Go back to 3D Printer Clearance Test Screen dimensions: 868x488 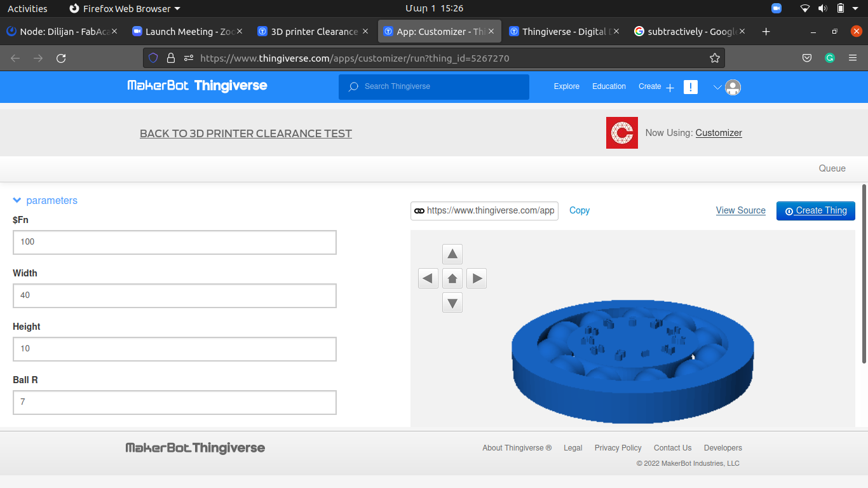point(246,133)
